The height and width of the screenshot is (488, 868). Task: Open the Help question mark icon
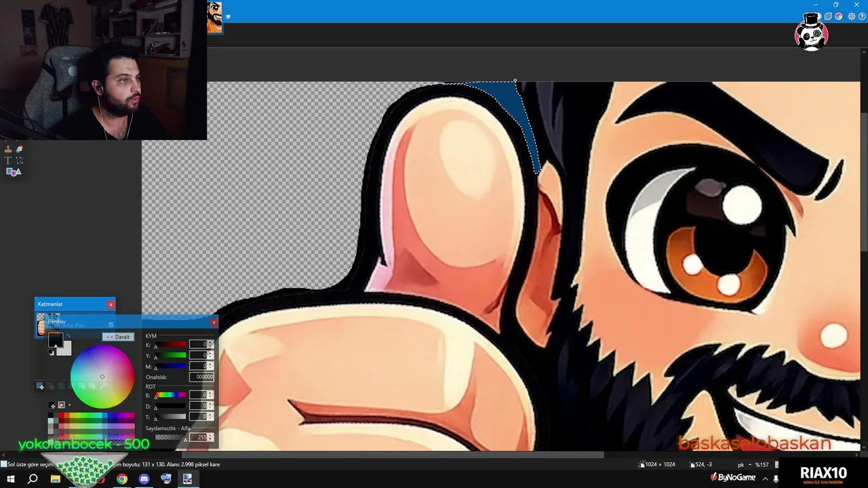861,16
